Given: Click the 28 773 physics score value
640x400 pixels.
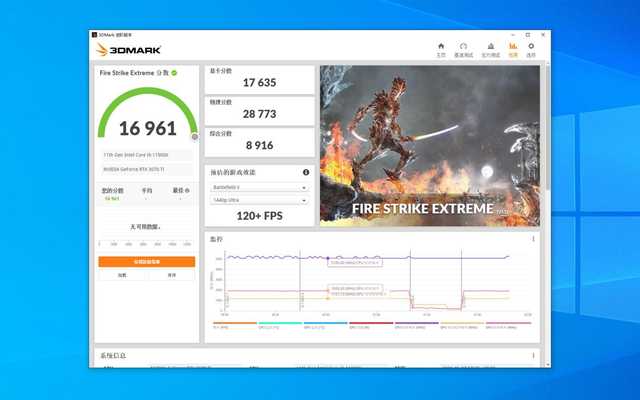Looking at the screenshot, I should (260, 114).
